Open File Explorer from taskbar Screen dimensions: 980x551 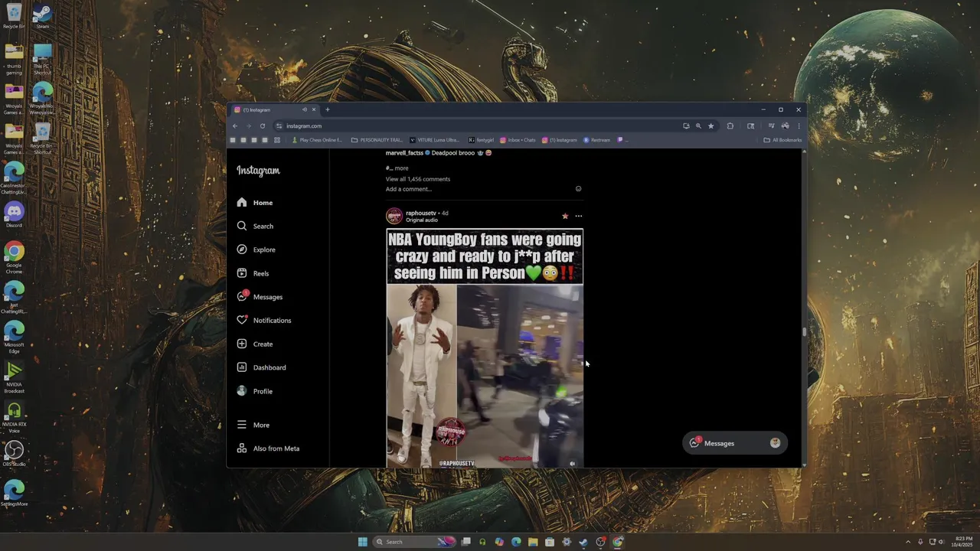coord(533,542)
